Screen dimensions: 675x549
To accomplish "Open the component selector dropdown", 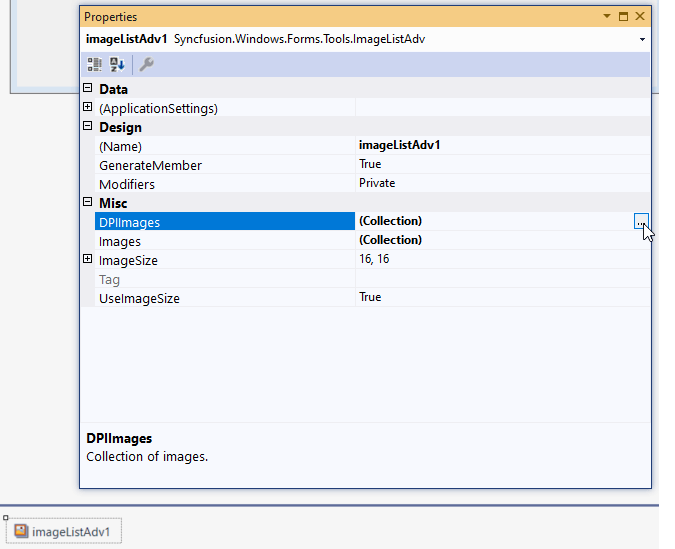I will (642, 39).
